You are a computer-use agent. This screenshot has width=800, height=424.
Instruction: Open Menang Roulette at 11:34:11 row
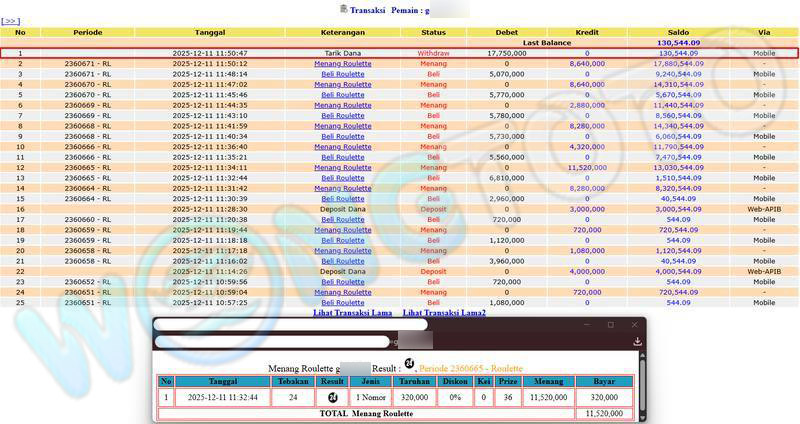pos(343,167)
